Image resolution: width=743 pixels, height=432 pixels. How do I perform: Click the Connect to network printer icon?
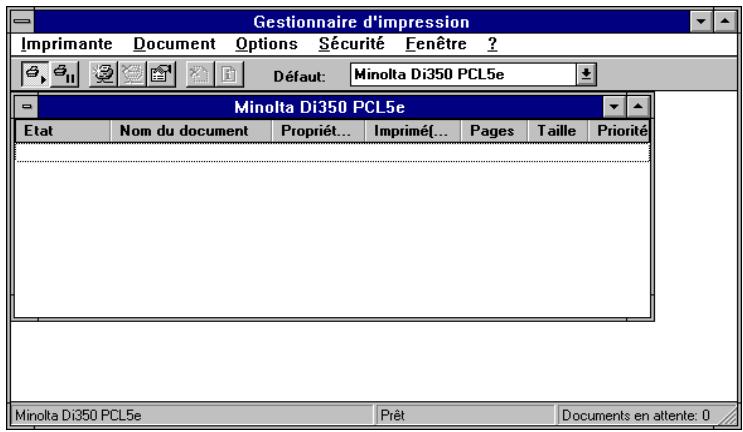pos(103,74)
